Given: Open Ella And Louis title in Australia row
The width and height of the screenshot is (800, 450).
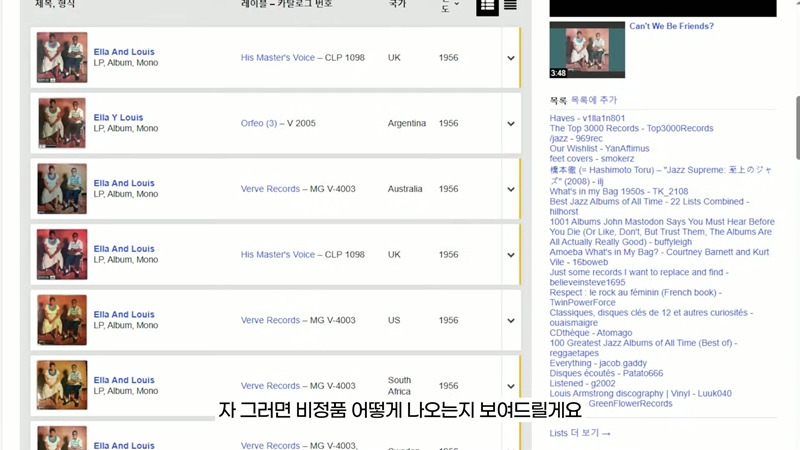Looking at the screenshot, I should tap(124, 183).
